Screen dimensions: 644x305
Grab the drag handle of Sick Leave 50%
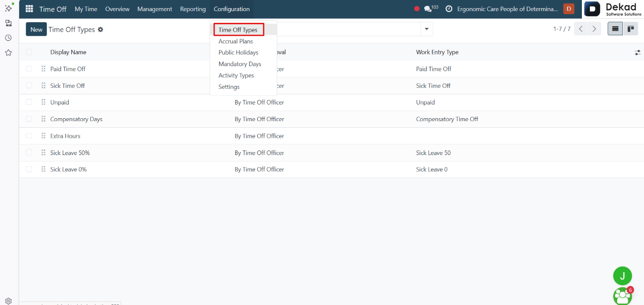43,152
